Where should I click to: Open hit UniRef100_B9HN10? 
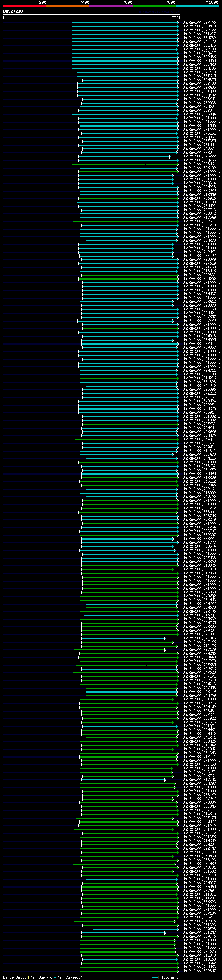pos(199,26)
